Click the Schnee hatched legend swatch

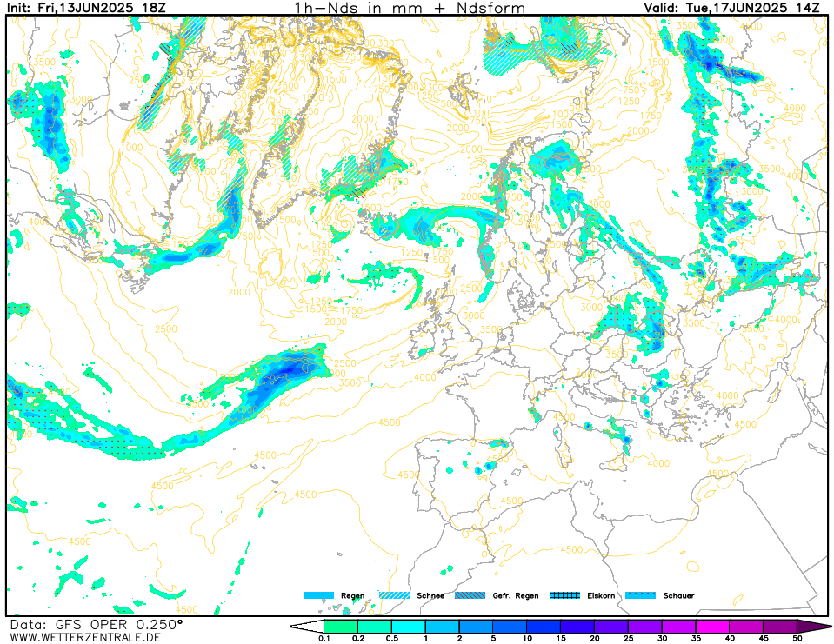click(394, 595)
